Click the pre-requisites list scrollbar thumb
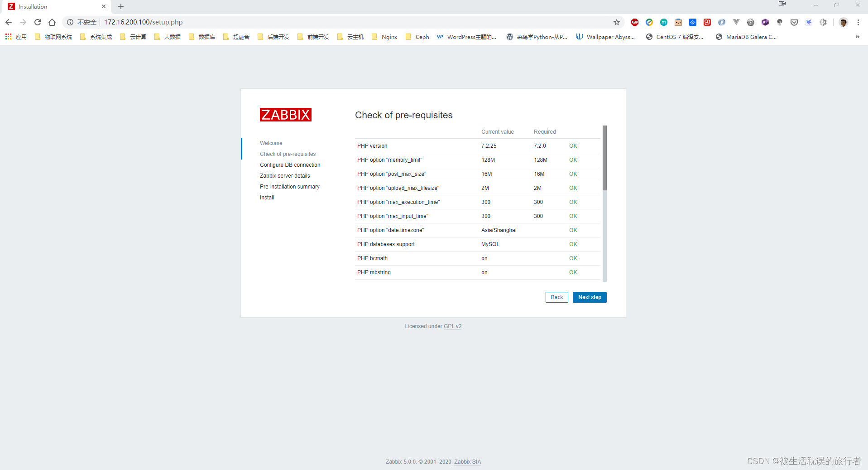868x470 pixels. click(x=604, y=158)
